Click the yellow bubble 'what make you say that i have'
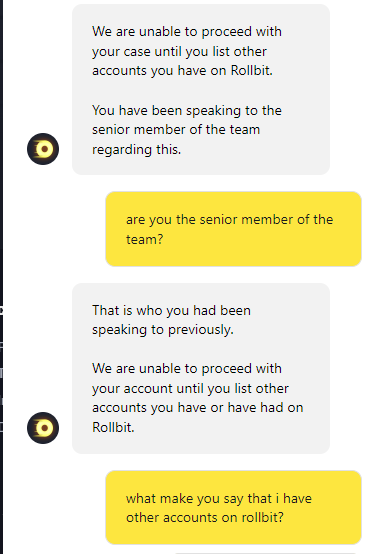This screenshot has height=554, width=379. click(233, 507)
